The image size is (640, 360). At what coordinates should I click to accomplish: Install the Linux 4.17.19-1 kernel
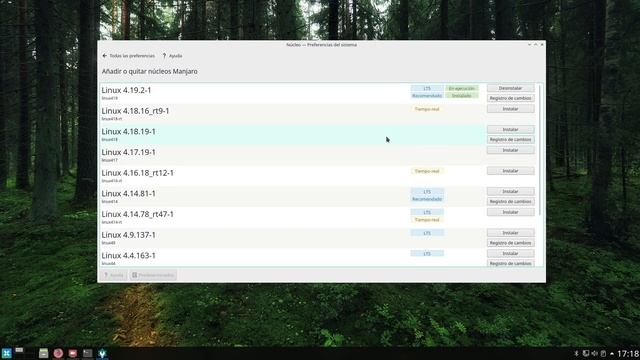[510, 150]
